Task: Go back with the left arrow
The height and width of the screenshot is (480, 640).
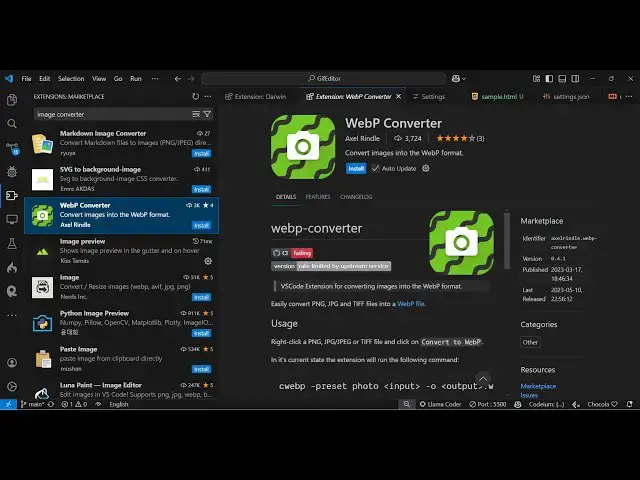Action: pyautogui.click(x=178, y=78)
